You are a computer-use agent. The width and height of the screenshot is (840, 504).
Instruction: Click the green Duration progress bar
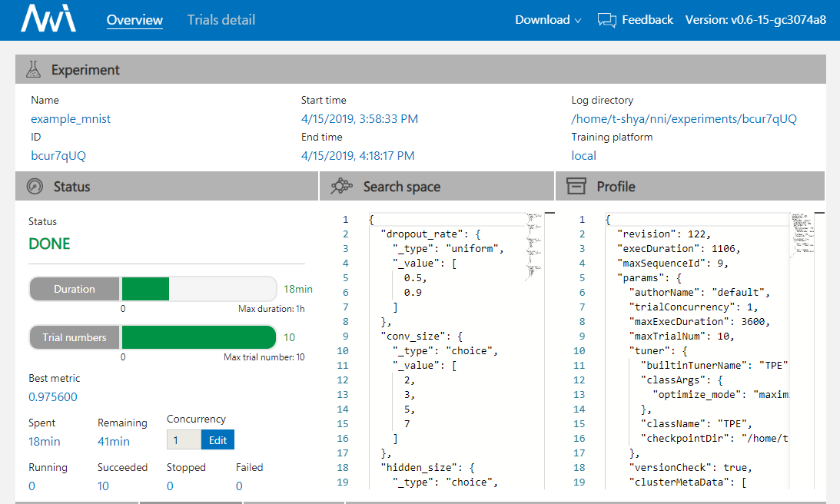[145, 290]
